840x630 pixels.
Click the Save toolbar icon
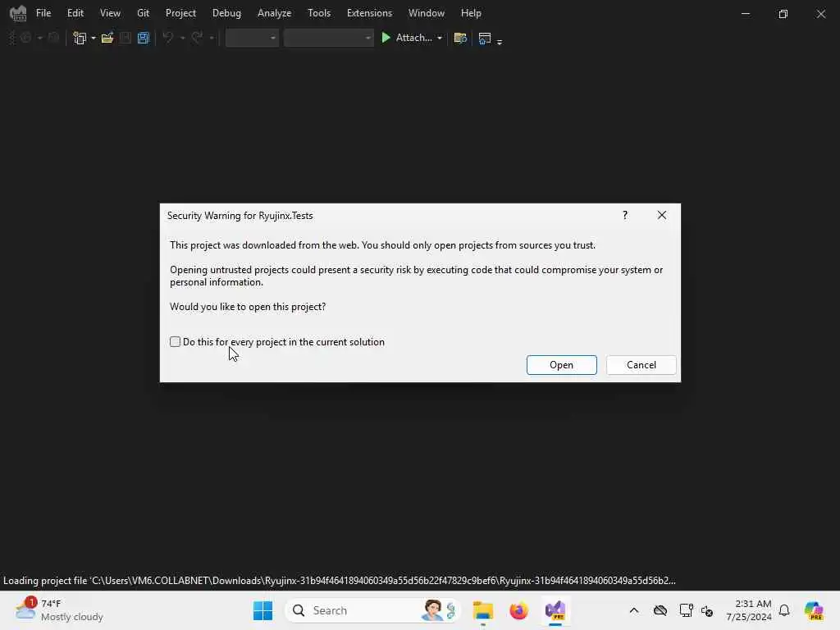tap(126, 38)
